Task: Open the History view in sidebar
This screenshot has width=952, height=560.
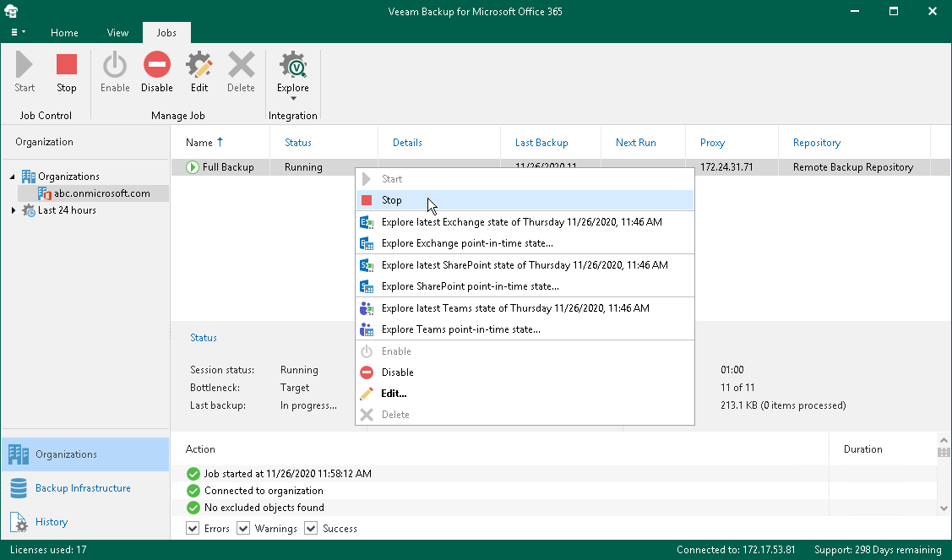Action: point(51,522)
